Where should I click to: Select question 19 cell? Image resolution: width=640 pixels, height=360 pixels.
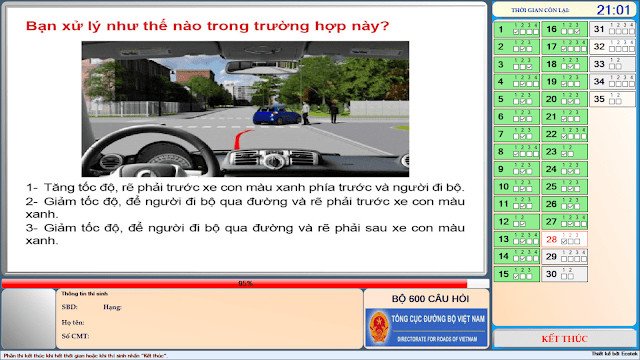(564, 82)
